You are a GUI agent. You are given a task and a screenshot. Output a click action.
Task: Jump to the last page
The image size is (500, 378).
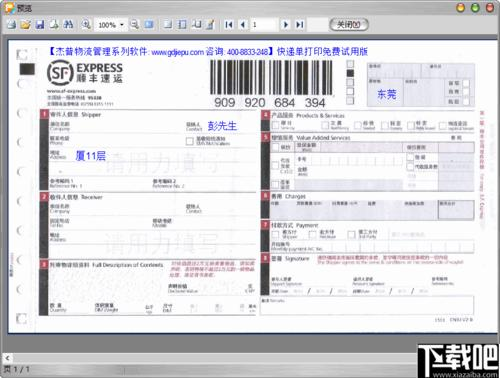coord(300,25)
